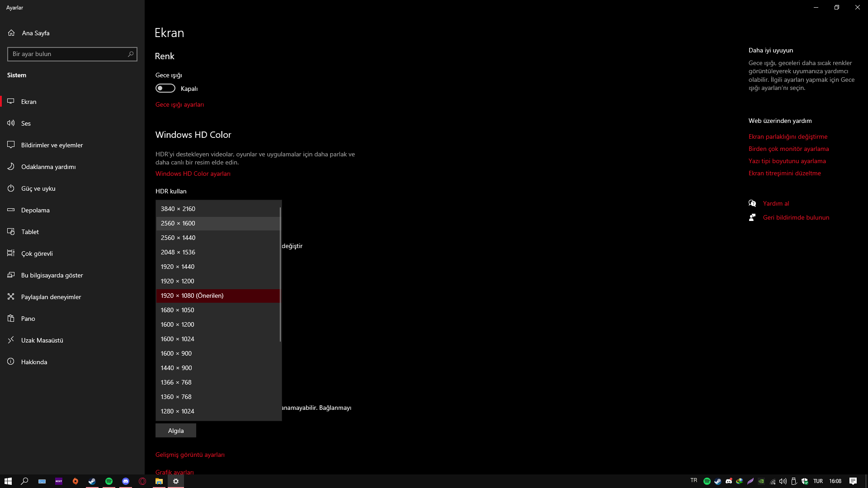Select 1680 × 1050 resolution
868x488 pixels.
click(x=218, y=310)
